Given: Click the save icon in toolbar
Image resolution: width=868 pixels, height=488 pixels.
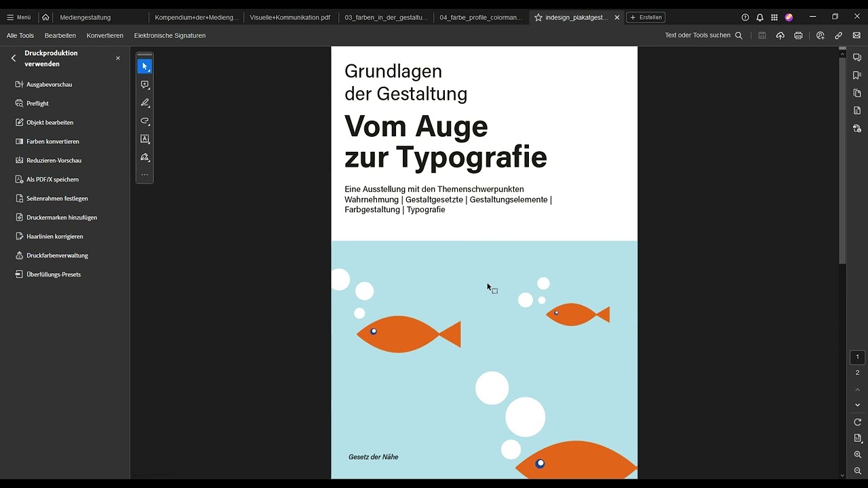Looking at the screenshot, I should coord(762,35).
